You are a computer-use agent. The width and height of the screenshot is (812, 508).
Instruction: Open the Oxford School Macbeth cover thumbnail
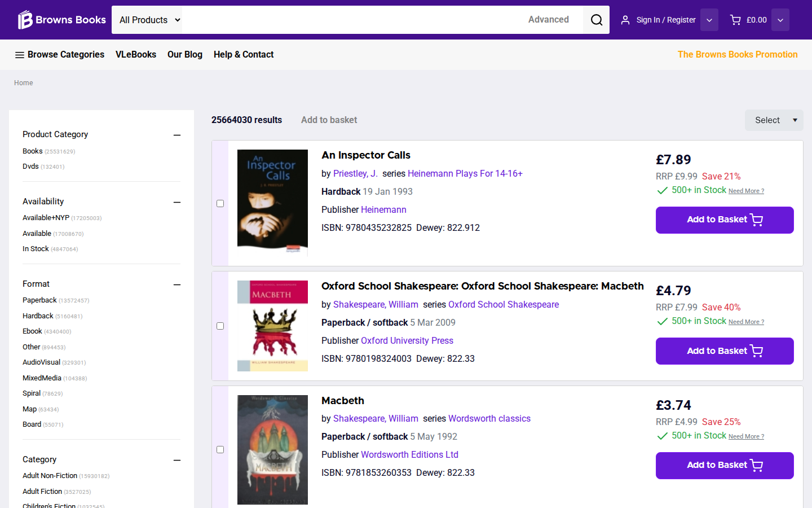(272, 326)
